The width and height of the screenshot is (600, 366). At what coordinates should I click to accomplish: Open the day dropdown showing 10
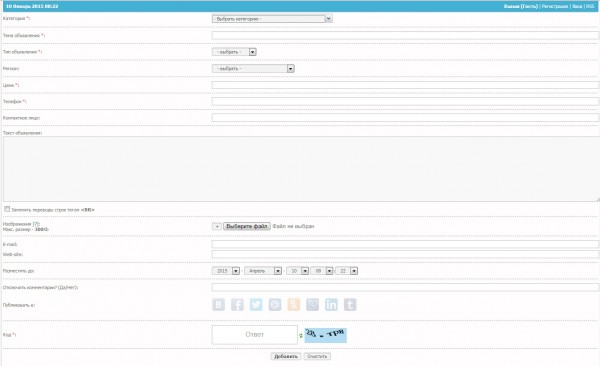pyautogui.click(x=297, y=271)
